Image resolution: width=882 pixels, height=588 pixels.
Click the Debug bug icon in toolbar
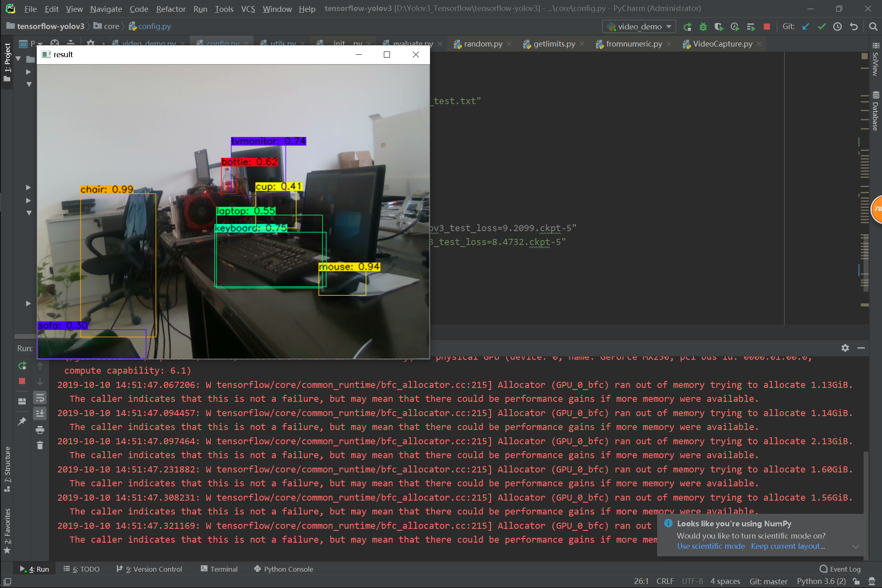(703, 27)
